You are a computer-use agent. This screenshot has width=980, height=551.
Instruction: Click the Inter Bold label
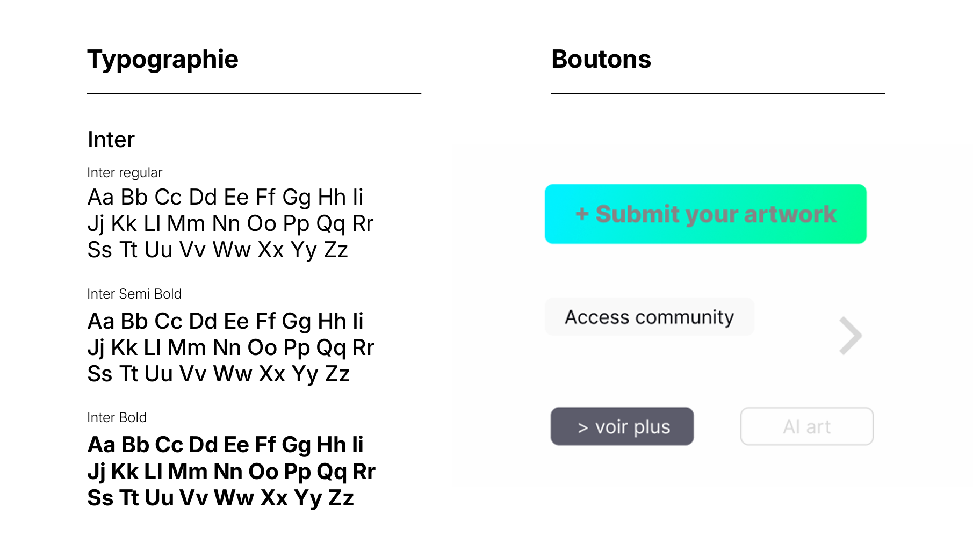[117, 417]
